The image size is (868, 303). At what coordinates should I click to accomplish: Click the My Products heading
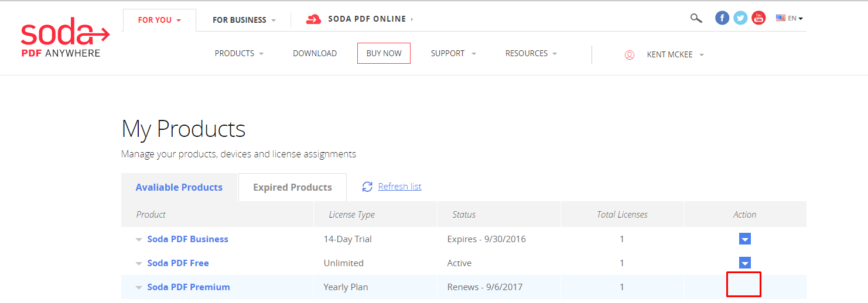[183, 129]
